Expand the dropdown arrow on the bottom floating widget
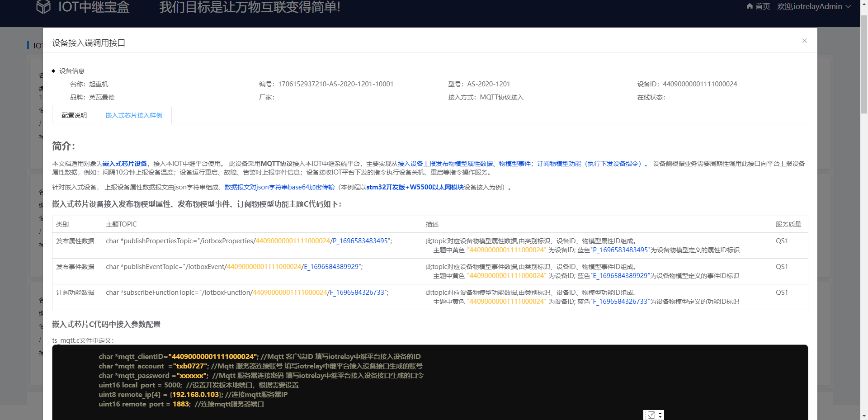868x420 pixels. [660, 417]
